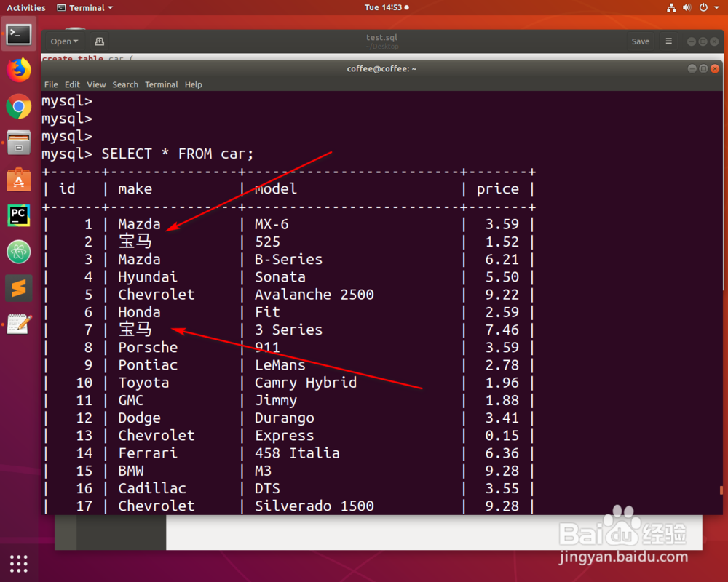The image size is (728, 582).
Task: Click '3 Series' model cell
Action: point(288,330)
